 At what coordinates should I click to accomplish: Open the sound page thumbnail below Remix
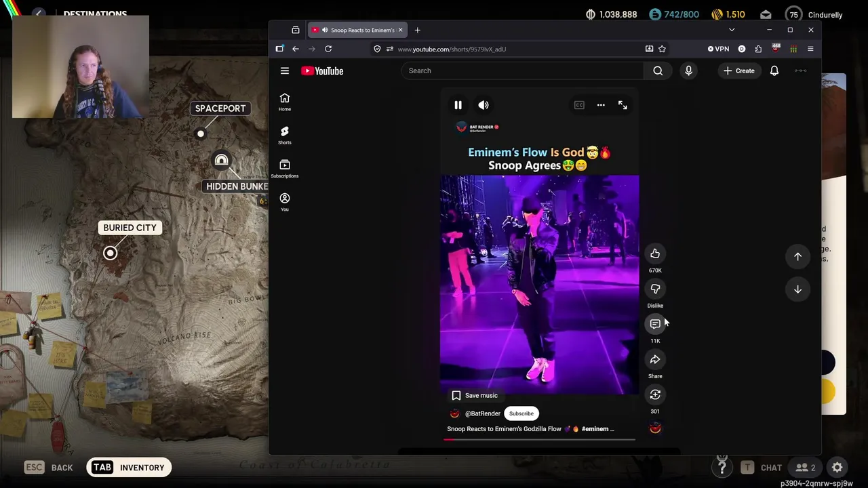(x=655, y=428)
